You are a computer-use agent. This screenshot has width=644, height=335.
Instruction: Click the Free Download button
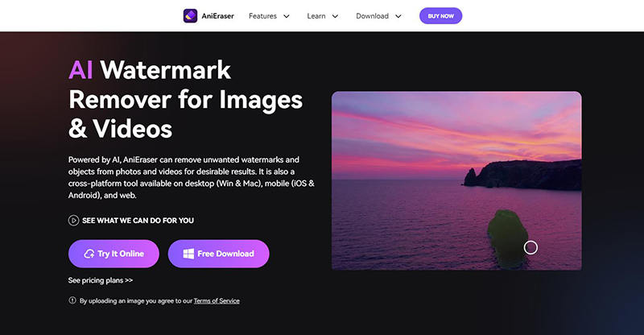point(218,254)
